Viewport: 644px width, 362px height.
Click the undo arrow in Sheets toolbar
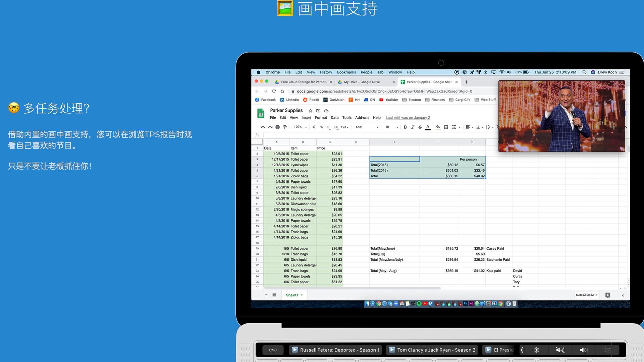263,127
